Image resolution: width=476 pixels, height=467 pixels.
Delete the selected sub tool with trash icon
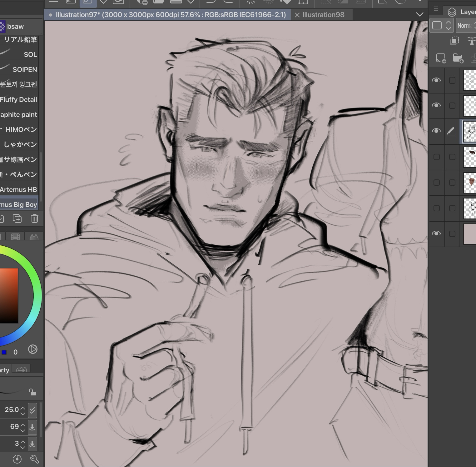pos(35,218)
